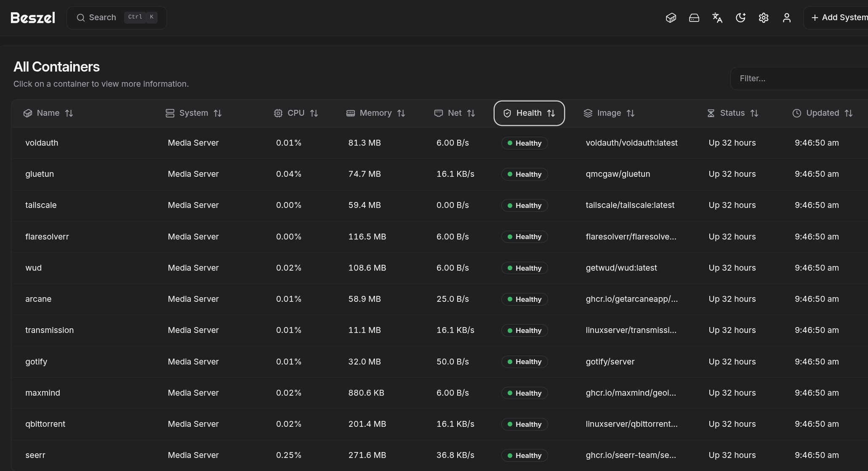Open the user account icon
The height and width of the screenshot is (471, 868).
coord(787,18)
